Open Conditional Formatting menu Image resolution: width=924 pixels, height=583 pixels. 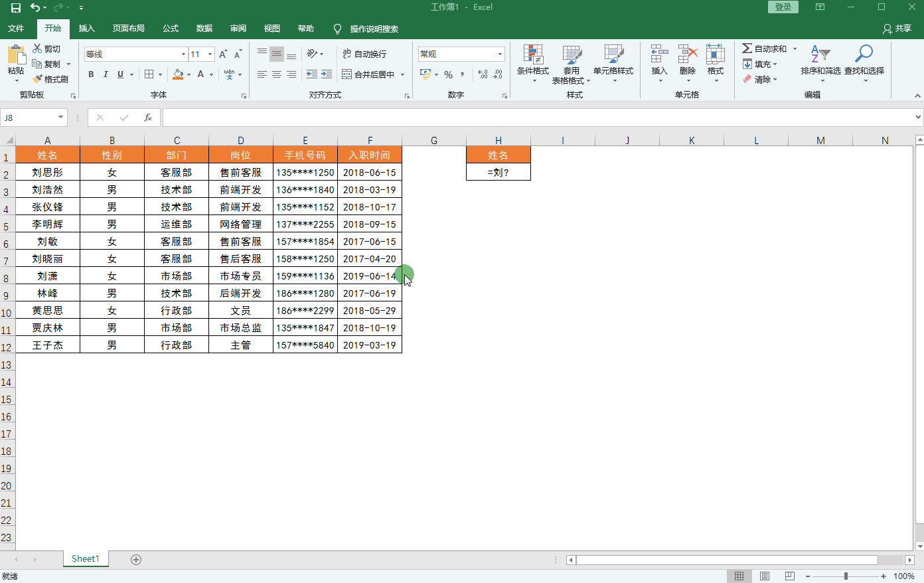click(532, 60)
